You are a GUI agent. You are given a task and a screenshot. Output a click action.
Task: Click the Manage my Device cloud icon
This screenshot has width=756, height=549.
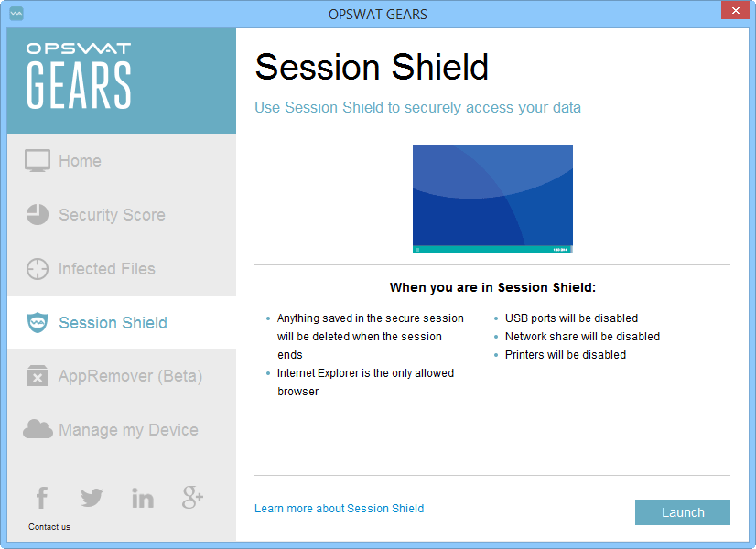(x=38, y=429)
